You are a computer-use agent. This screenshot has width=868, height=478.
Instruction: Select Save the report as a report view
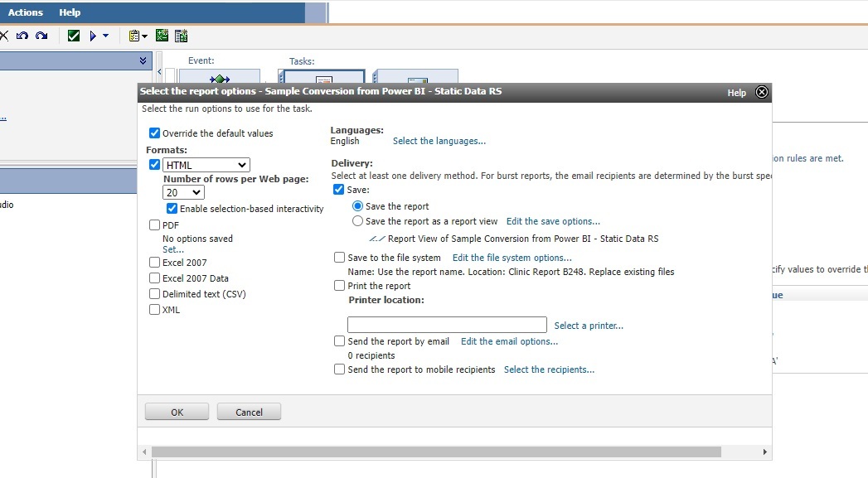click(358, 221)
